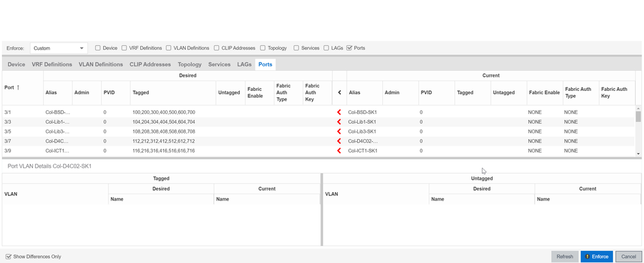This screenshot has height=263, width=644.
Task: Check the VLAN Definitions enforce checkbox
Action: 169,48
